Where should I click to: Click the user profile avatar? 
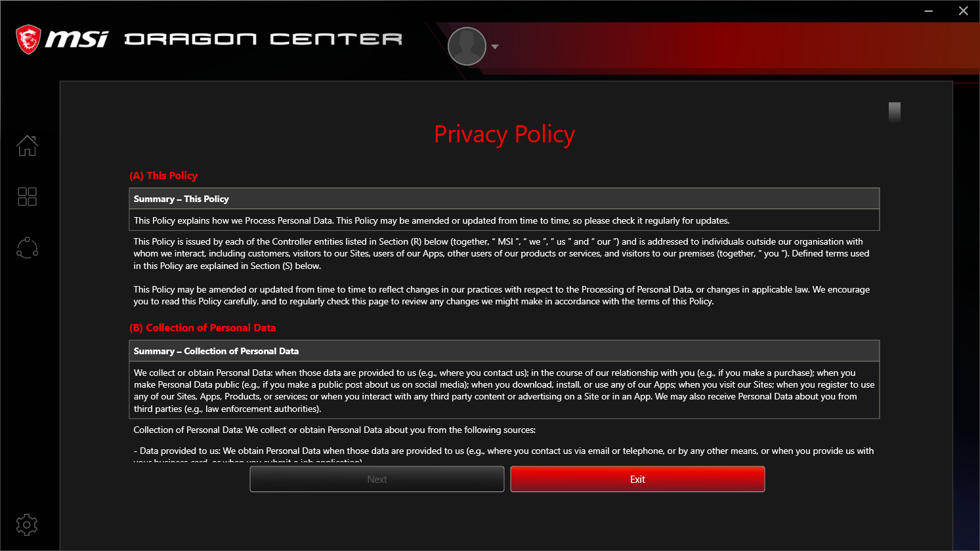467,47
